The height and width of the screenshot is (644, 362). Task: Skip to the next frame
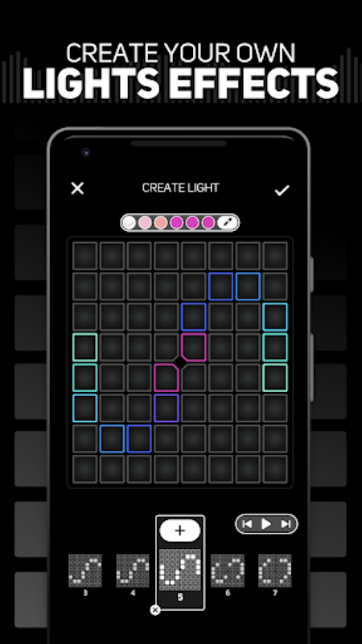286,524
